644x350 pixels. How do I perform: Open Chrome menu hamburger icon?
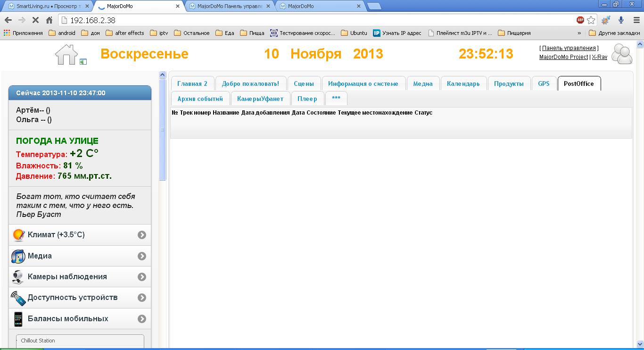tap(635, 20)
